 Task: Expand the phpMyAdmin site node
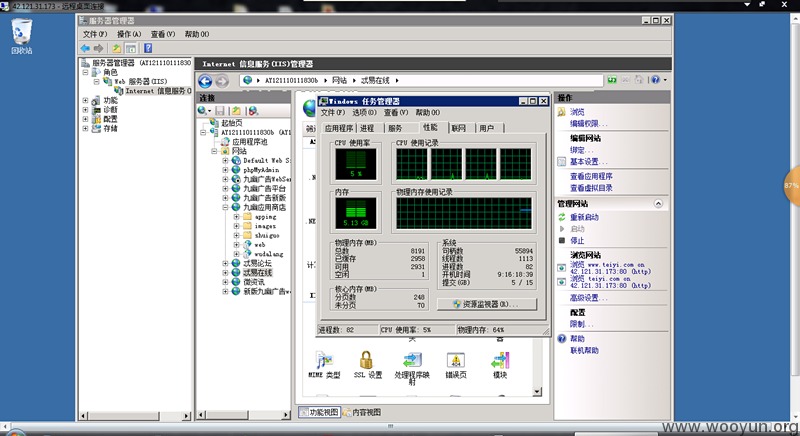pyautogui.click(x=225, y=170)
